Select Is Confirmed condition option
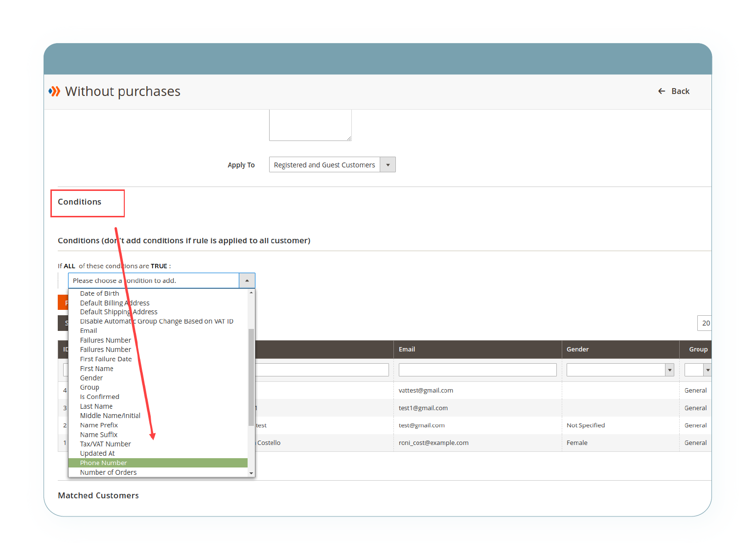The height and width of the screenshot is (560, 756). click(99, 397)
